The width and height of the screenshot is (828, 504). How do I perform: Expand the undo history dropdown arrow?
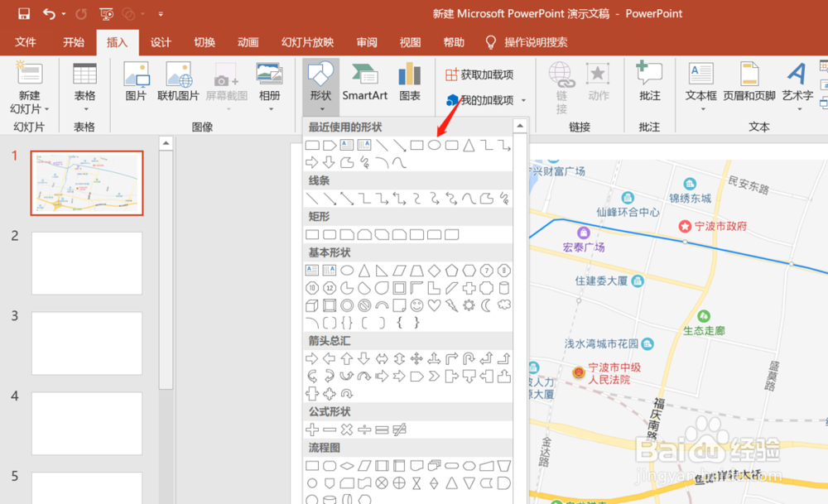64,14
